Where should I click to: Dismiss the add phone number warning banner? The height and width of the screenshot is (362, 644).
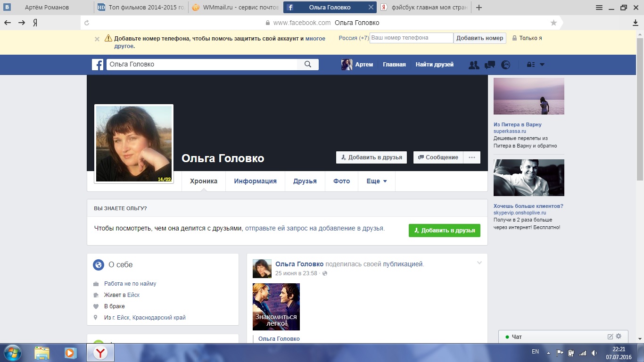97,39
